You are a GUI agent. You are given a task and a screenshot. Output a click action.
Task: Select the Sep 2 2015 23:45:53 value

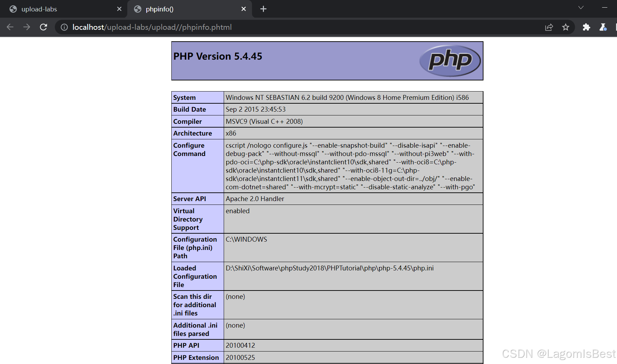click(x=256, y=110)
